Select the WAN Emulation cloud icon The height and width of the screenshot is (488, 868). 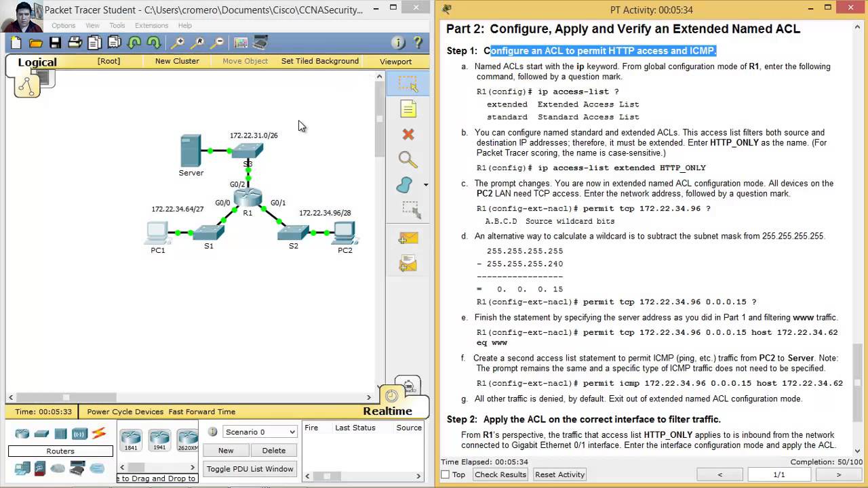click(58, 468)
